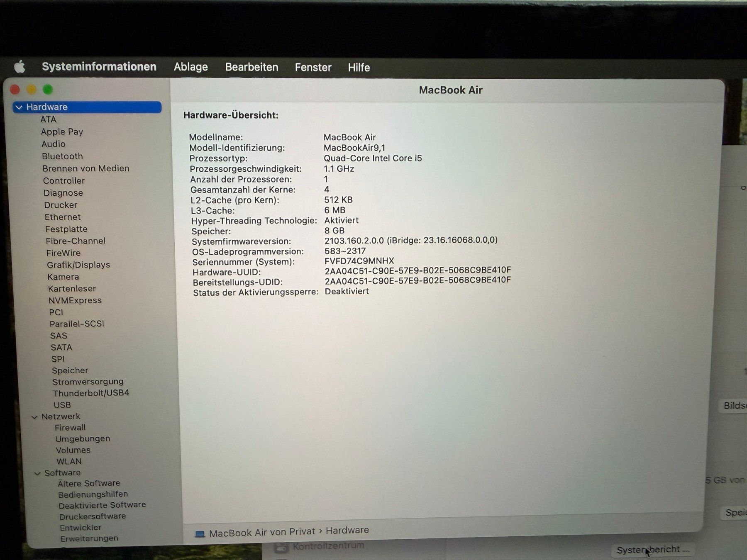Image resolution: width=747 pixels, height=560 pixels.
Task: Click 'MacBook Air von Privat' in path bar
Action: [262, 533]
